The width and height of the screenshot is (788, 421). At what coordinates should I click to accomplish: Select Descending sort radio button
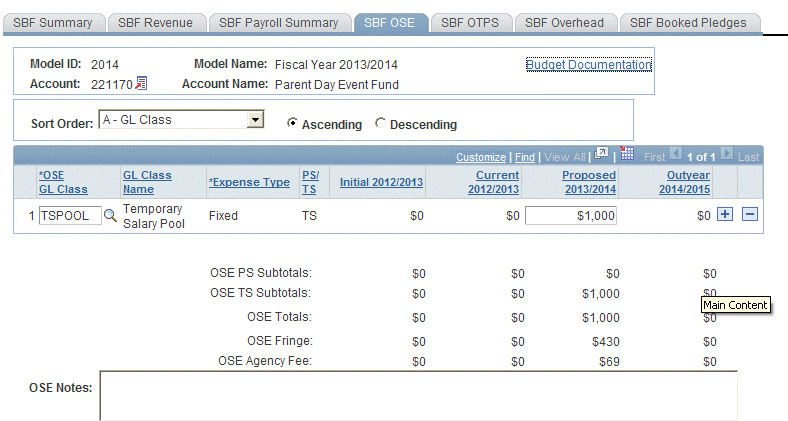pos(380,124)
